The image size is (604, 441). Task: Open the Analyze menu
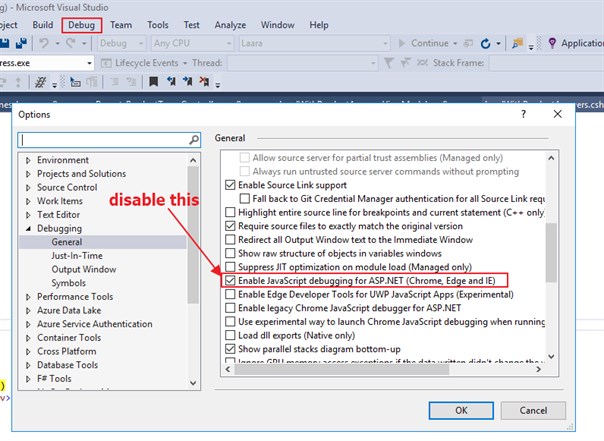(230, 25)
